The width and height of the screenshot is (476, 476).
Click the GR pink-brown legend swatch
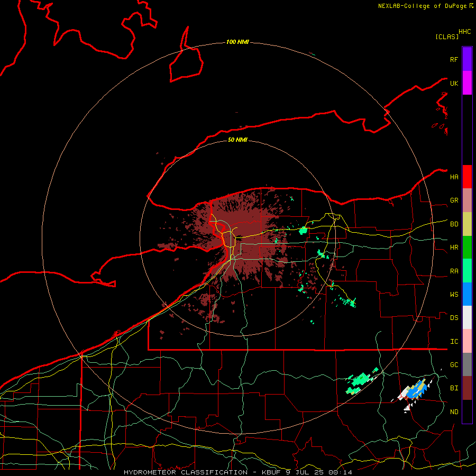pyautogui.click(x=467, y=200)
